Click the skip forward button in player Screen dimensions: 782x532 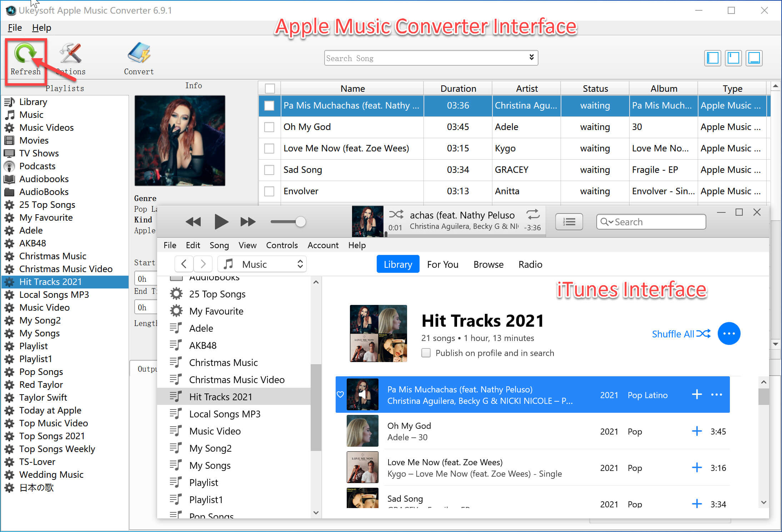[x=246, y=221]
